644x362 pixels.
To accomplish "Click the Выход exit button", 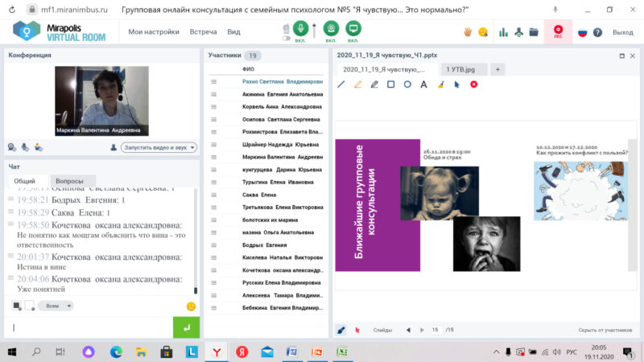I will (x=622, y=32).
